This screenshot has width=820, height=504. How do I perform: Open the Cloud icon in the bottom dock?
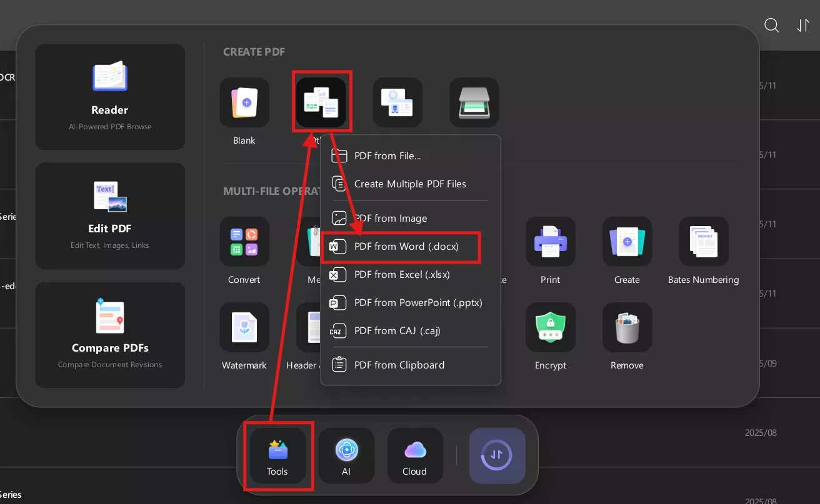[415, 455]
